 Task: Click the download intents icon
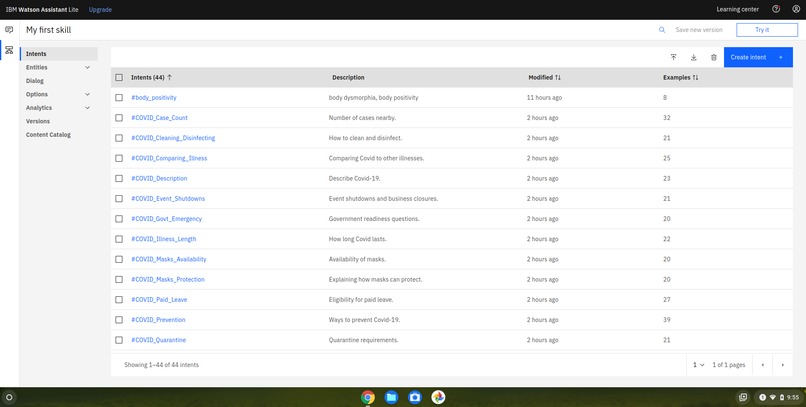[x=693, y=57]
